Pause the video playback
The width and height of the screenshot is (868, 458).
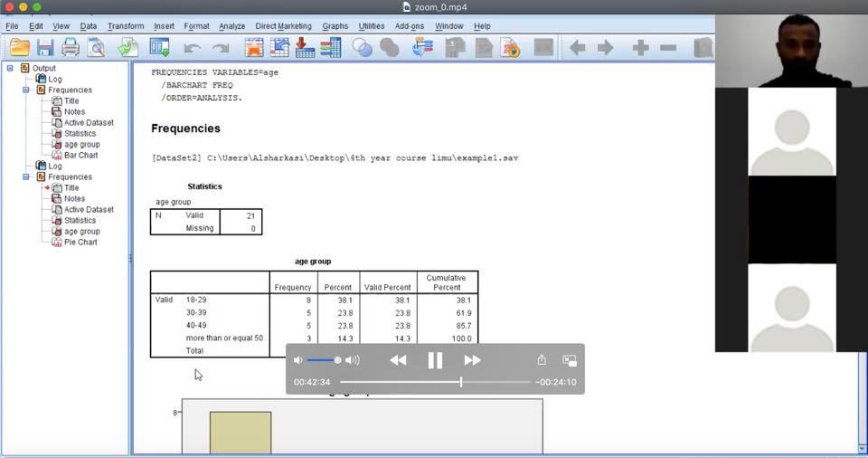(435, 360)
